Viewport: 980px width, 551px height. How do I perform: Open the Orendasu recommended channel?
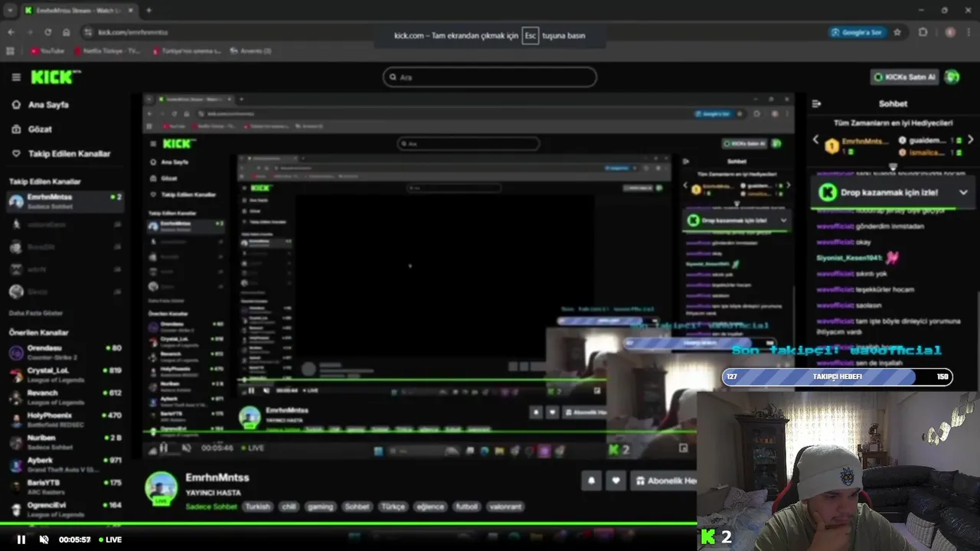[64, 352]
